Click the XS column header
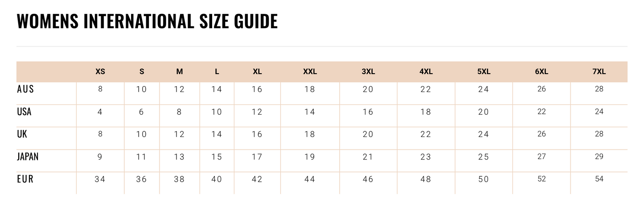The height and width of the screenshot is (204, 644). [100, 71]
